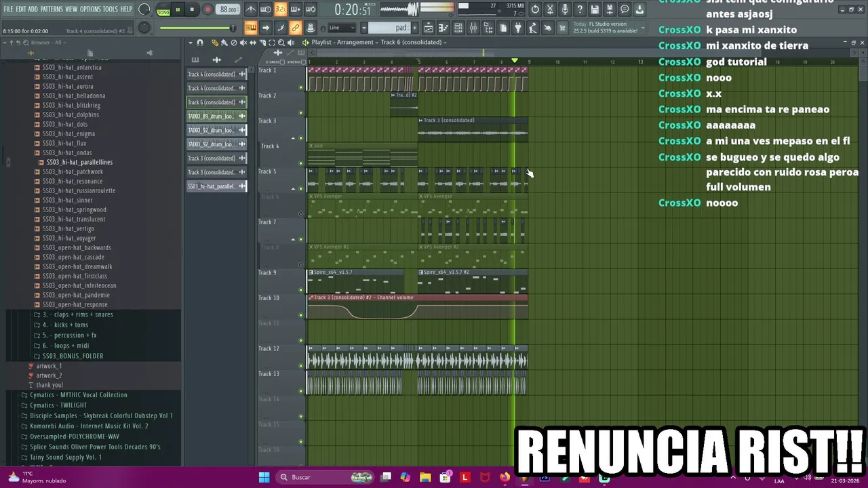868x488 pixels.
Task: Open the tempo tapper icon
Action: click(533, 28)
